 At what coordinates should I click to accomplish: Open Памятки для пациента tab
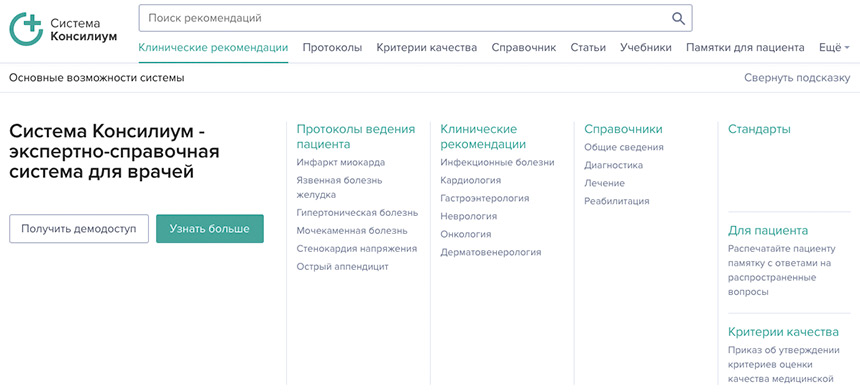point(745,48)
